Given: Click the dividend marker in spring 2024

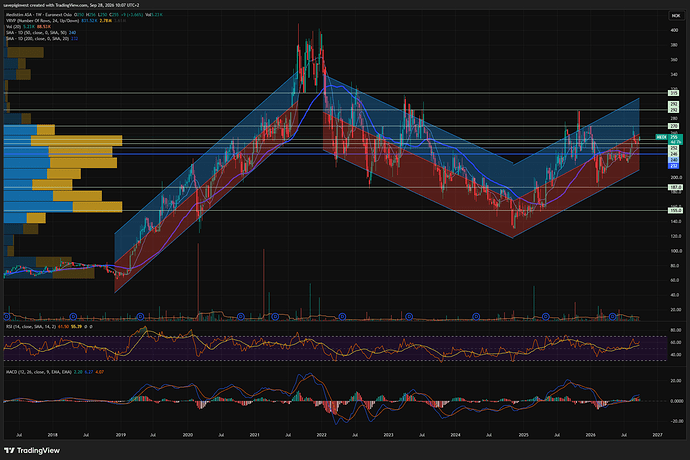Looking at the screenshot, I should [476, 316].
